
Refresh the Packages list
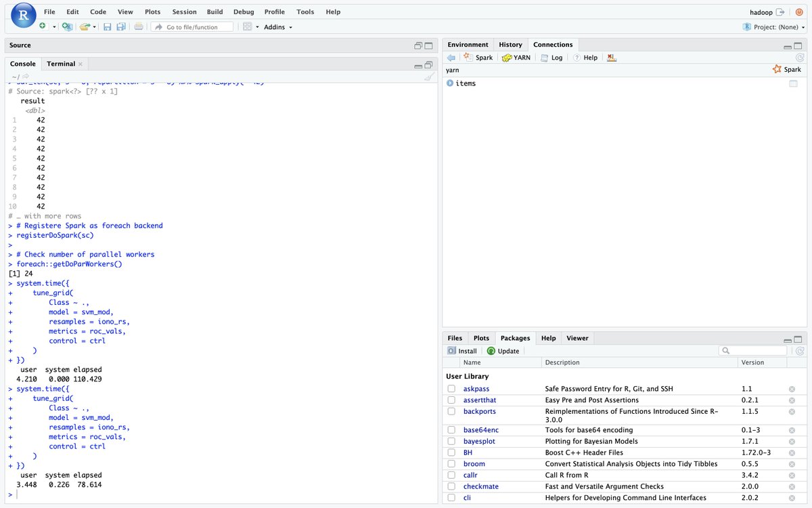coord(800,351)
